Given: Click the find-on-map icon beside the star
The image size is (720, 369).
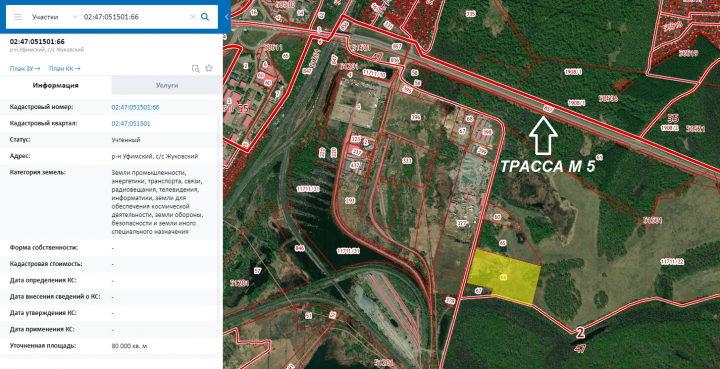Looking at the screenshot, I should pos(196,68).
